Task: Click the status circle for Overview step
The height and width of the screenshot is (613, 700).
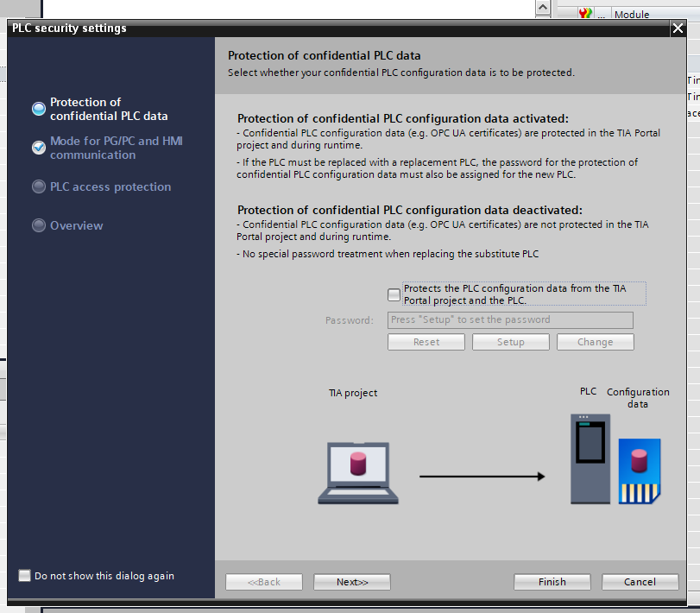Action: pos(39,225)
